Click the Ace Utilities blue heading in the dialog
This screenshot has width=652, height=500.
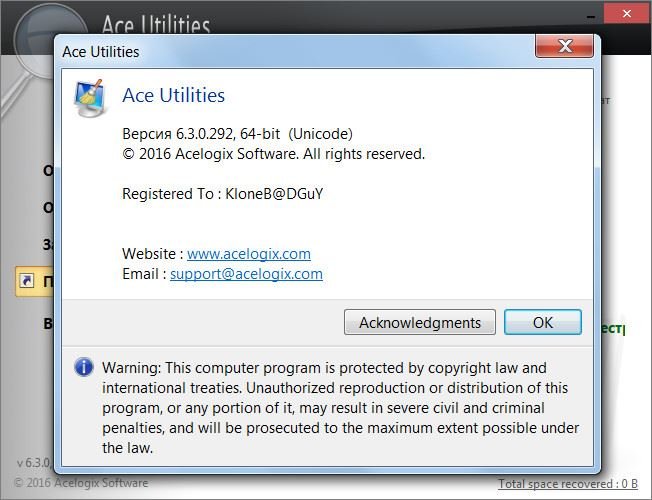point(173,95)
